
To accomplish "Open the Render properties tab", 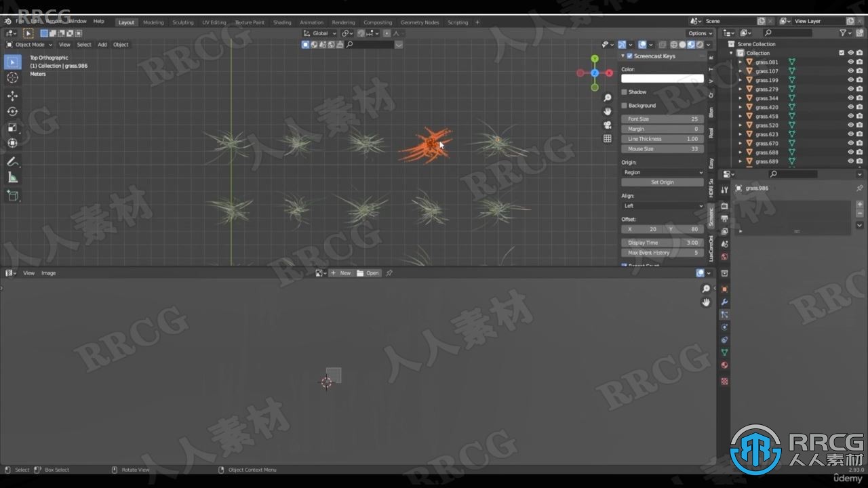I will click(724, 205).
